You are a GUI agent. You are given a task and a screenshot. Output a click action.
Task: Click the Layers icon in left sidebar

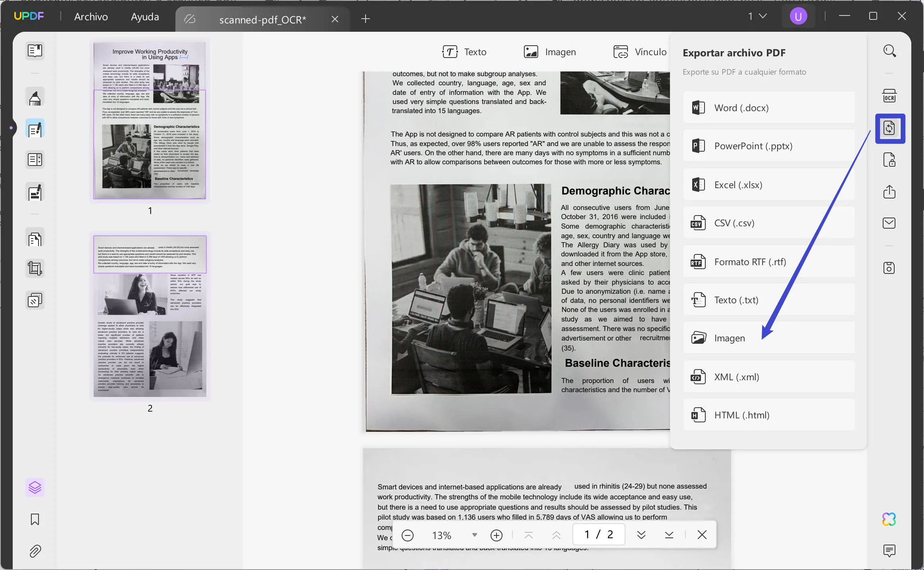pos(35,487)
